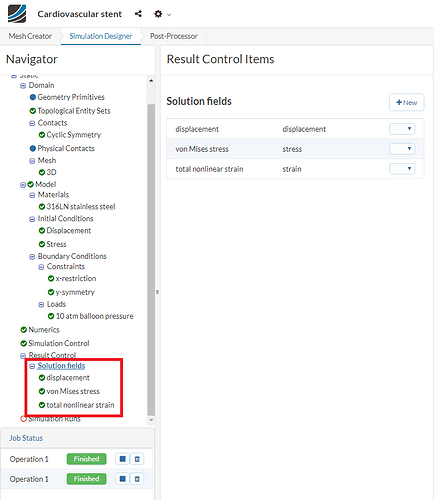
Task: Click green check icon beside Numerics
Action: (23, 330)
